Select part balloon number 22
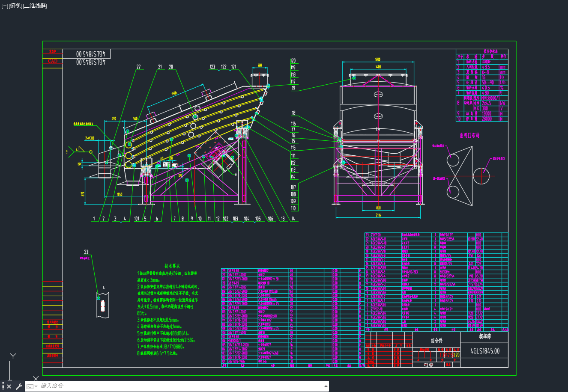 (x=138, y=67)
